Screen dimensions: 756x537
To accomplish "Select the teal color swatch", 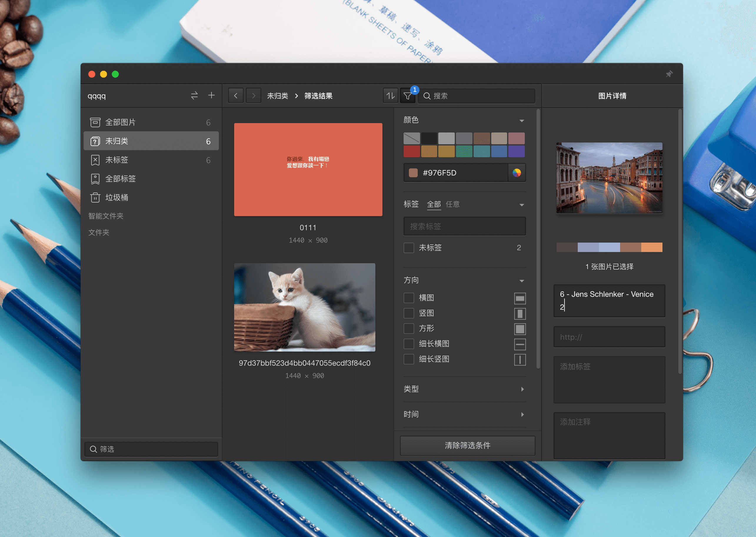I will click(482, 151).
